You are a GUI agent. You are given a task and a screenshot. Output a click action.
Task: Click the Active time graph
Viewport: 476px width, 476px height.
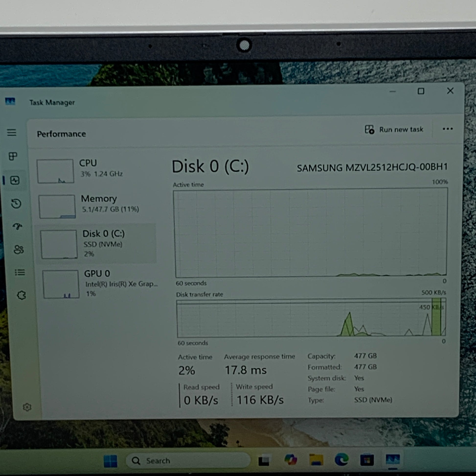(x=311, y=233)
